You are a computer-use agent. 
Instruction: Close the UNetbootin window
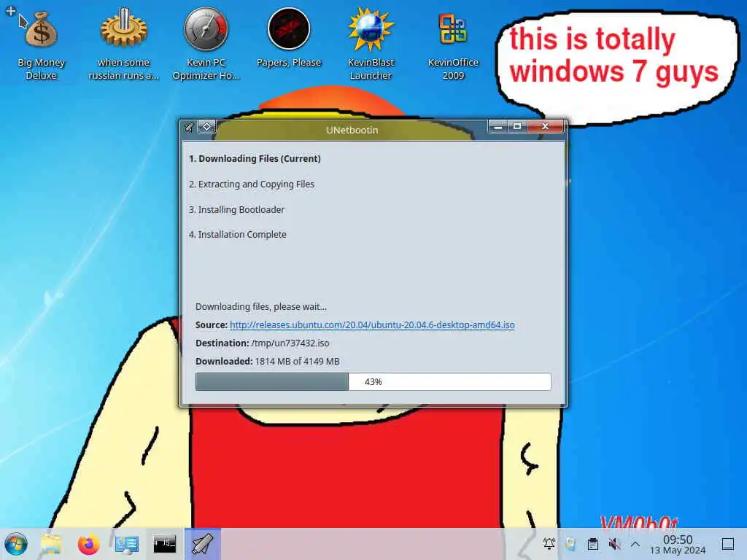pos(545,127)
